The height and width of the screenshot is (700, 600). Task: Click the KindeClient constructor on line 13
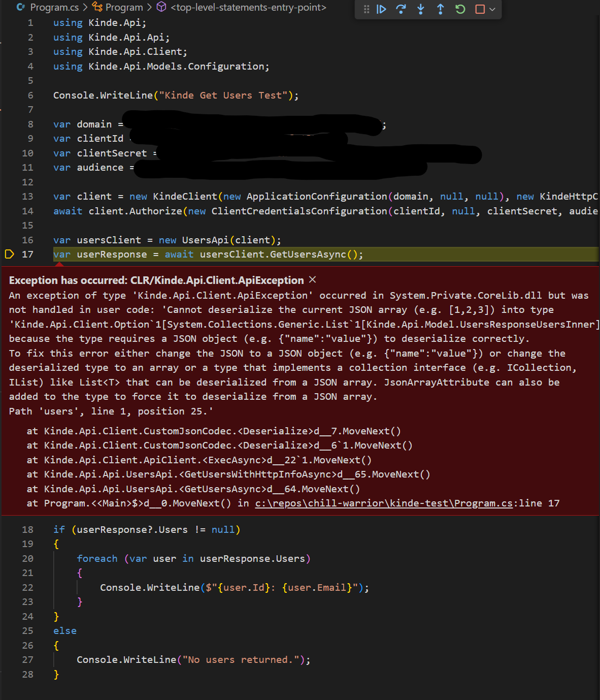tap(185, 197)
